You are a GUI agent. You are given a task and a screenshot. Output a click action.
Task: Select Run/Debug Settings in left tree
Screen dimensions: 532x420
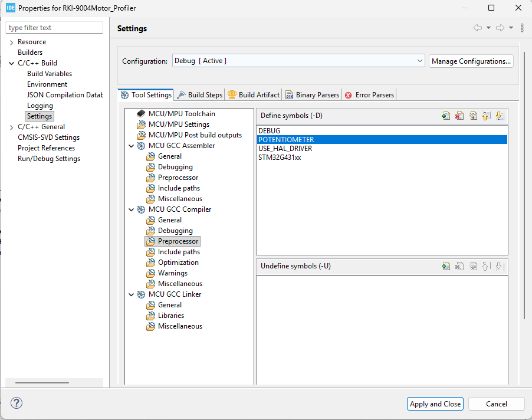click(49, 159)
